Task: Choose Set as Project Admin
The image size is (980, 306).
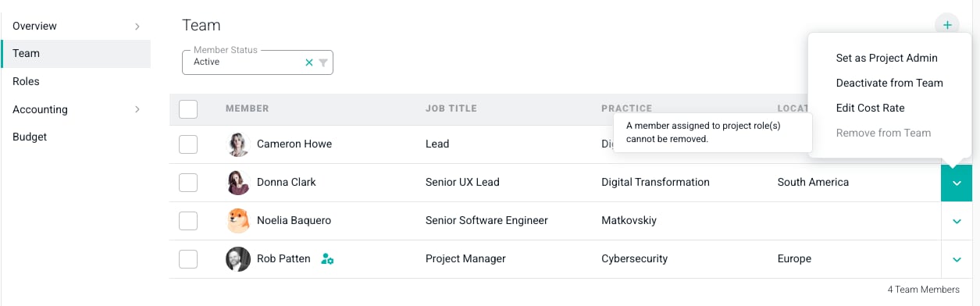Action: tap(887, 58)
